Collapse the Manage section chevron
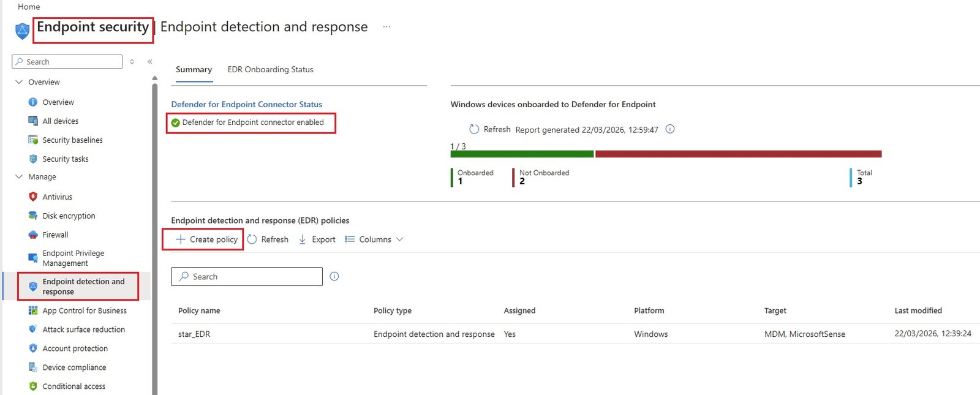Image resolution: width=980 pixels, height=395 pixels. coord(19,177)
